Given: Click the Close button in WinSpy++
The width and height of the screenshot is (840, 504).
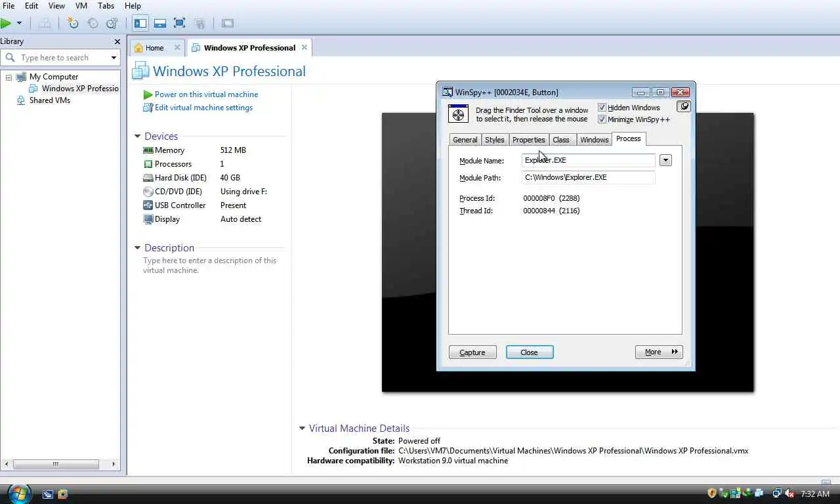Looking at the screenshot, I should [x=530, y=352].
